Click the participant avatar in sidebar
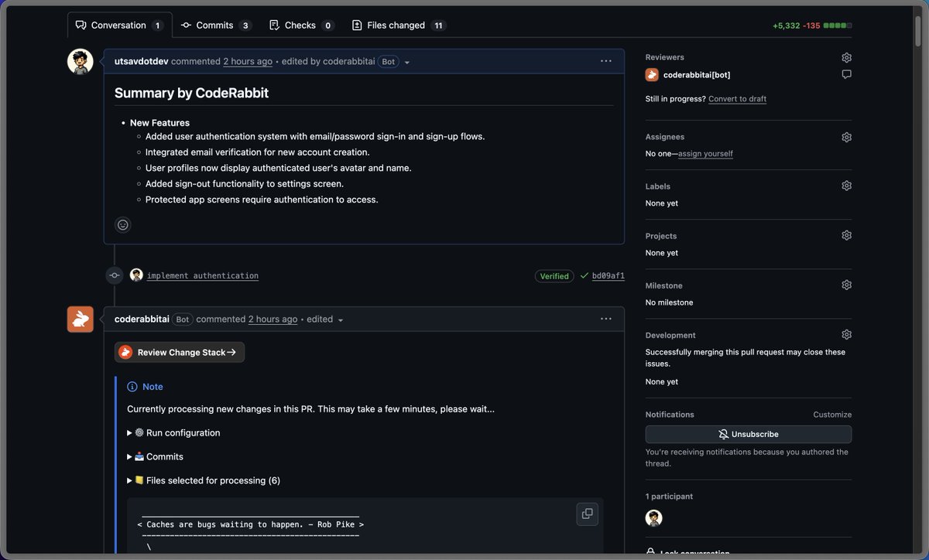 pyautogui.click(x=654, y=518)
